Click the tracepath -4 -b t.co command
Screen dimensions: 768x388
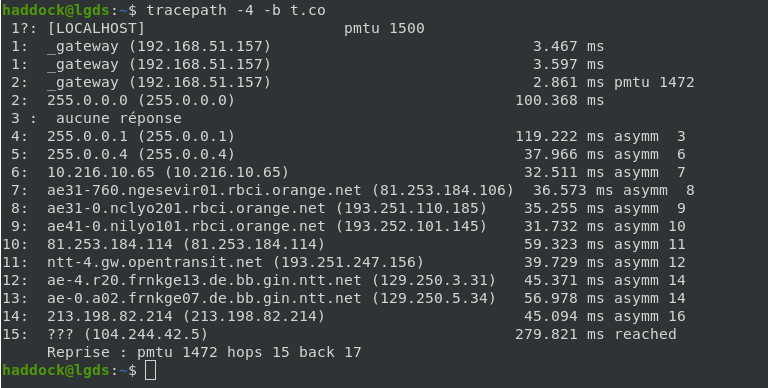pos(236,10)
